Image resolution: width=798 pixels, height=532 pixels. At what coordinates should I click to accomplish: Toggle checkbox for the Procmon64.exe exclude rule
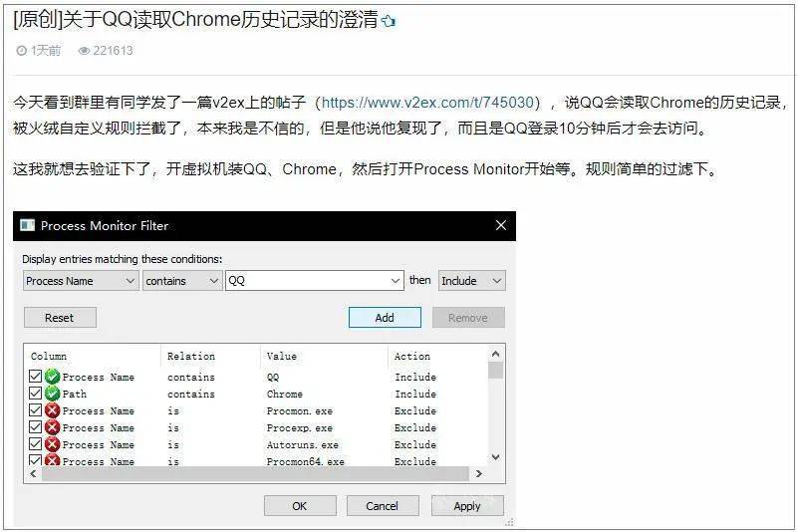(x=35, y=460)
